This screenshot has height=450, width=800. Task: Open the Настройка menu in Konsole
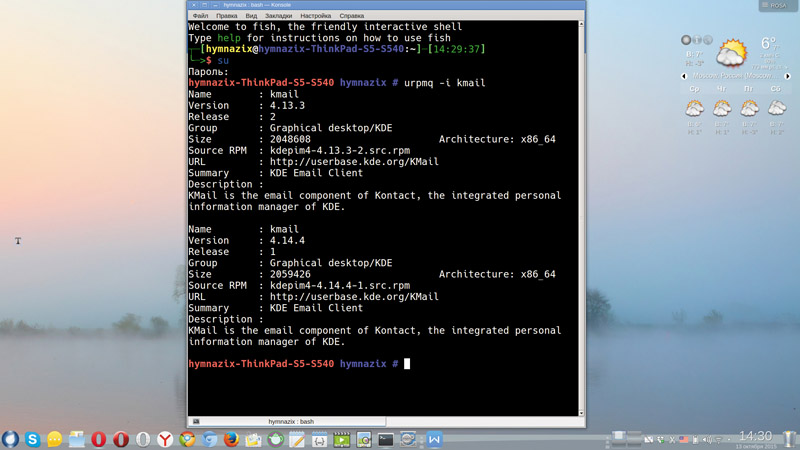pos(315,16)
